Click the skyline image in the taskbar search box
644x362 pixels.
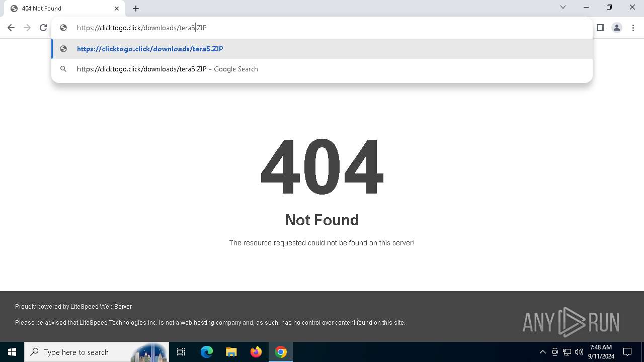(x=149, y=352)
